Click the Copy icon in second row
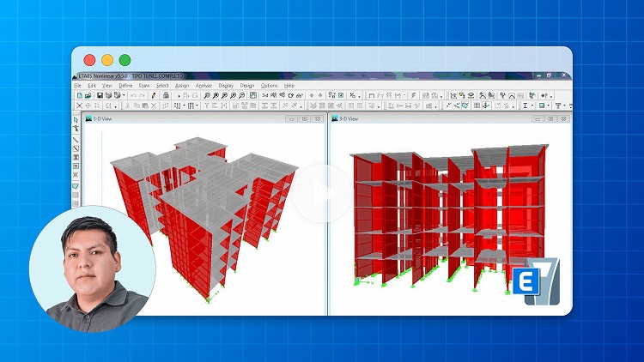 point(137,106)
